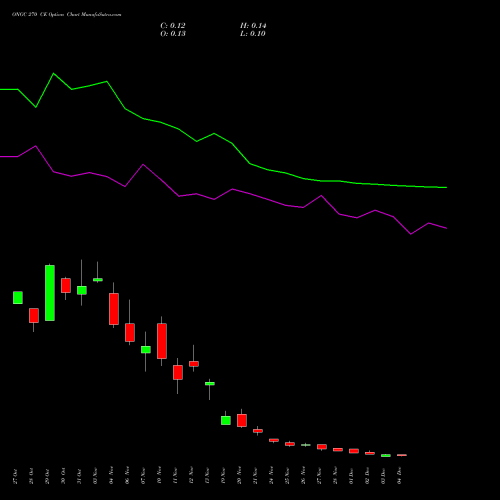Screen dimensions: 500x500
Task: Click the large red candle for 04 Nov
Action: point(114,309)
